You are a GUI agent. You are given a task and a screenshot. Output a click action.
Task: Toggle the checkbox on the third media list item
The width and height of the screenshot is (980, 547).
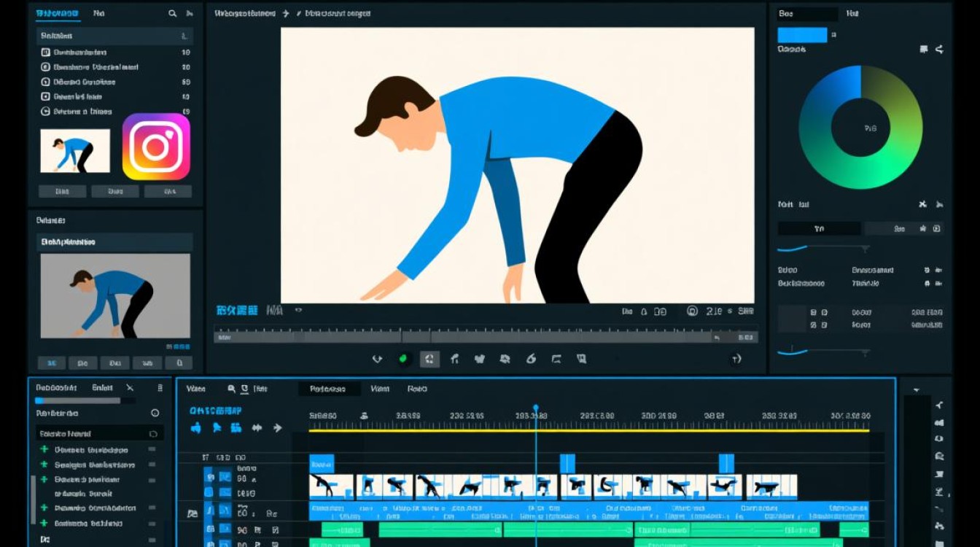(x=45, y=82)
